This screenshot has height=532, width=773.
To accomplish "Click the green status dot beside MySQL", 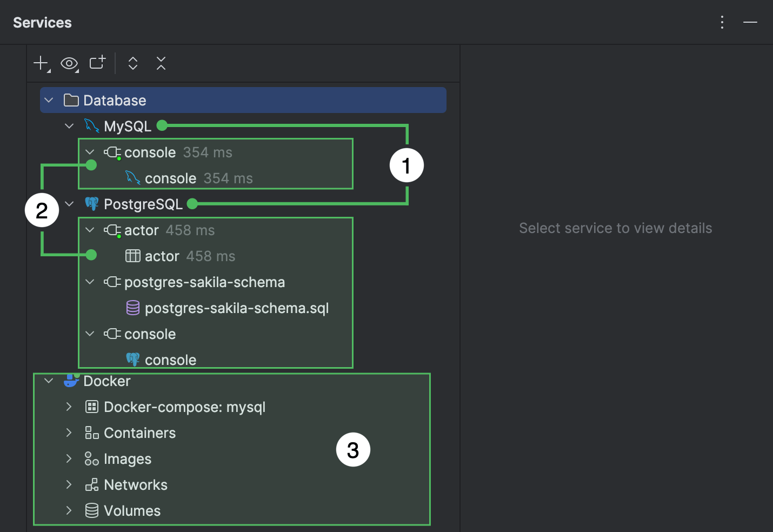I will 162,125.
